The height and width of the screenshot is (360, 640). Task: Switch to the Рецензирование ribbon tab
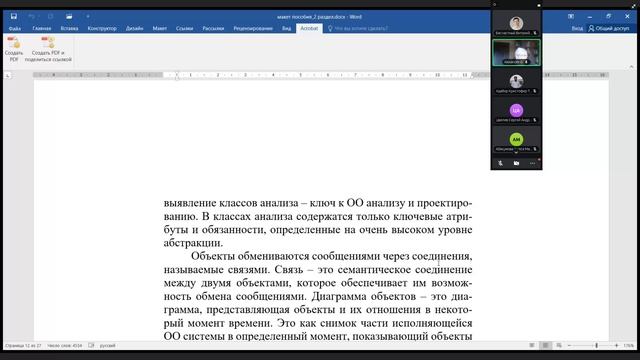click(x=253, y=29)
